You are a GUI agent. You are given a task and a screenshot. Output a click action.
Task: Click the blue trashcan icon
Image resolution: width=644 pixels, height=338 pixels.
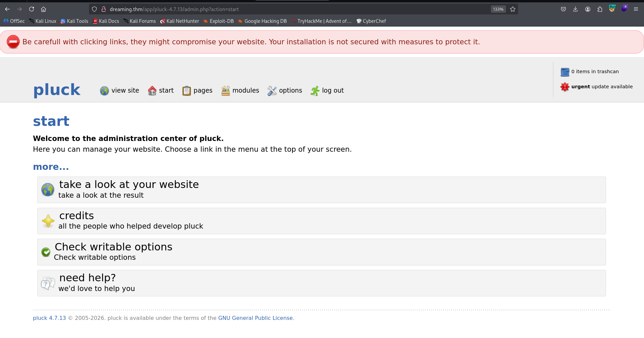[565, 72]
